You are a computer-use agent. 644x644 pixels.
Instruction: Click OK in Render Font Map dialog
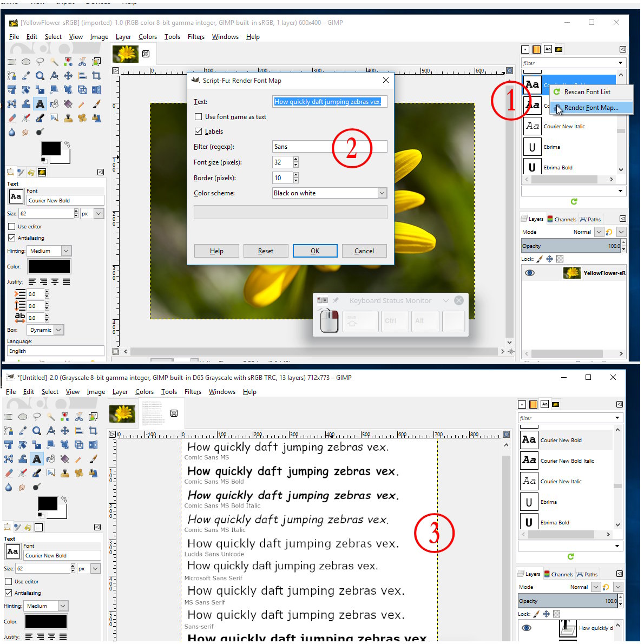[315, 251]
